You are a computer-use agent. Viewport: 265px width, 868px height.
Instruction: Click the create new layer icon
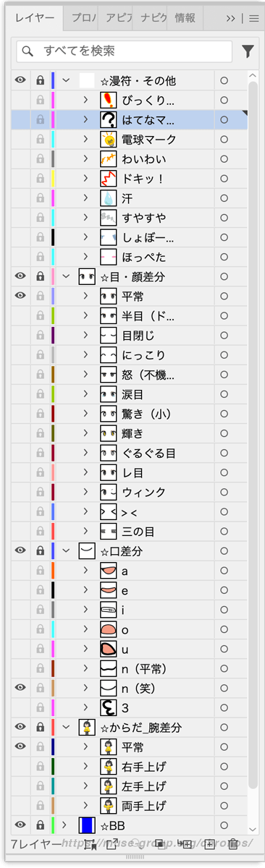pyautogui.click(x=209, y=843)
